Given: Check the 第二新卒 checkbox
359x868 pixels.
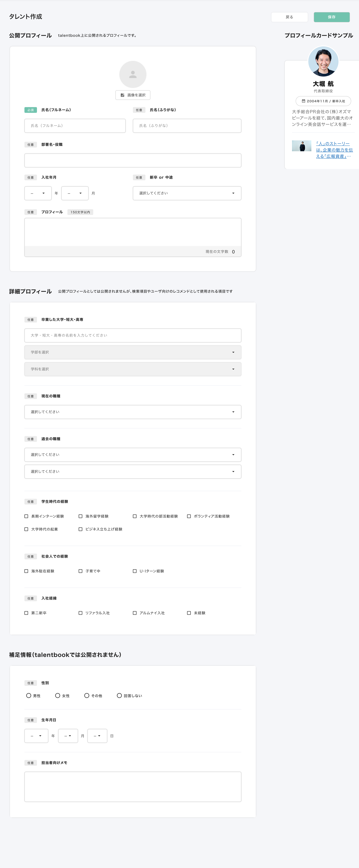Looking at the screenshot, I should pos(26,613).
